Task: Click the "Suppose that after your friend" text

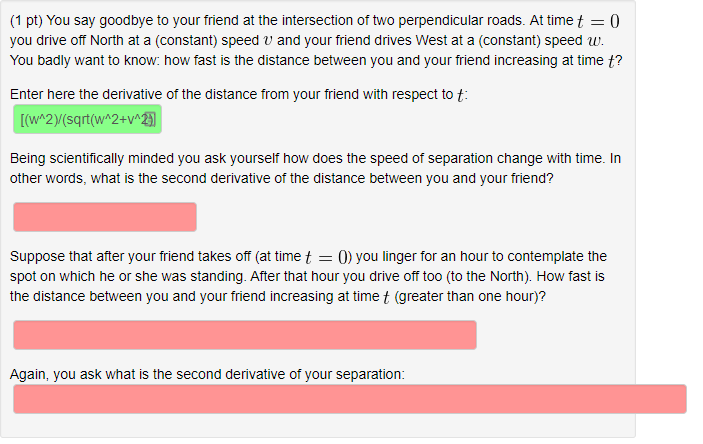Action: pos(110,256)
